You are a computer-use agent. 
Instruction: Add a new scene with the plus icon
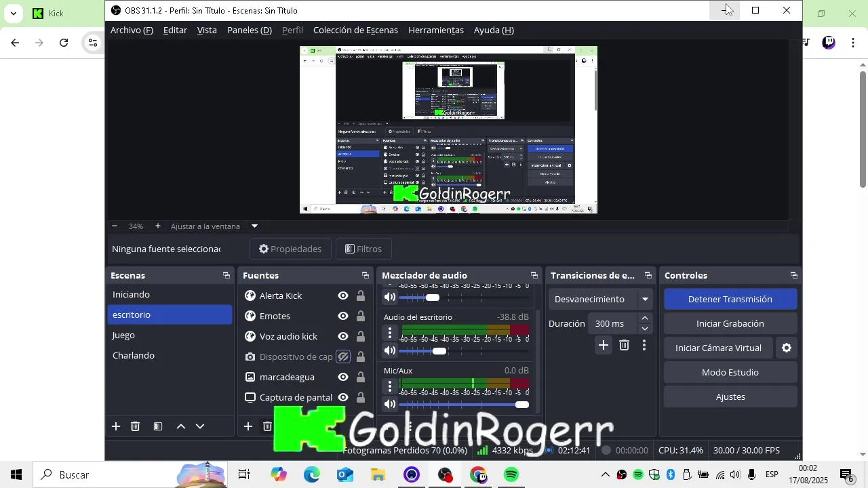116,426
